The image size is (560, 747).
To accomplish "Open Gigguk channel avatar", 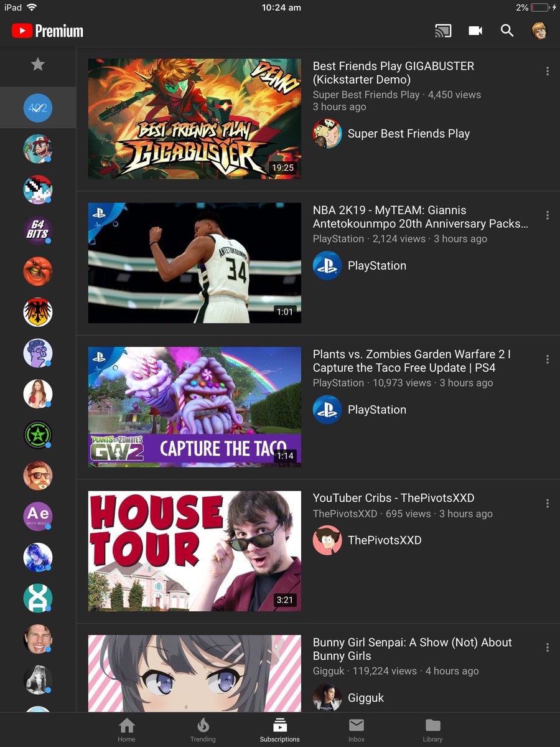I will [x=327, y=698].
